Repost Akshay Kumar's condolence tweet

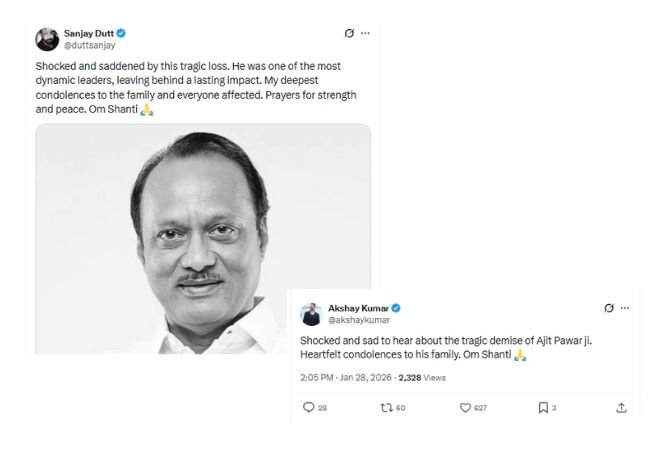pyautogui.click(x=385, y=407)
